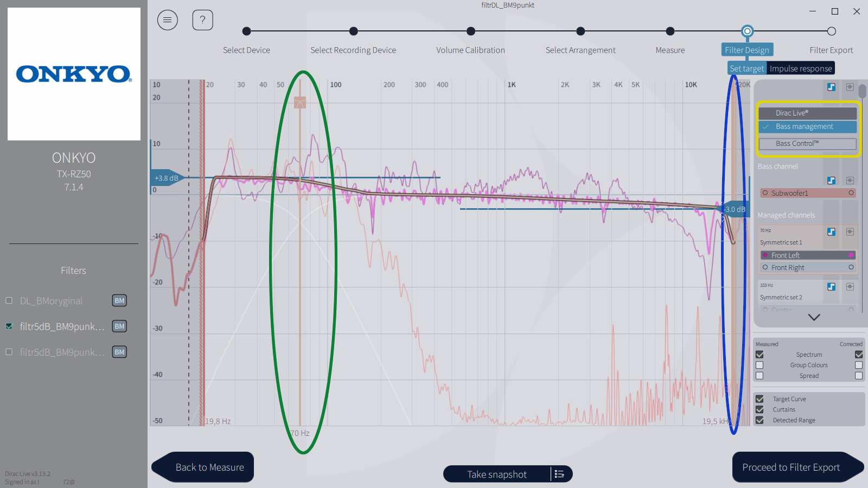Uncheck the selected filtr5dB_BM9punk filter checkbox
This screenshot has width=868, height=488.
[9, 326]
